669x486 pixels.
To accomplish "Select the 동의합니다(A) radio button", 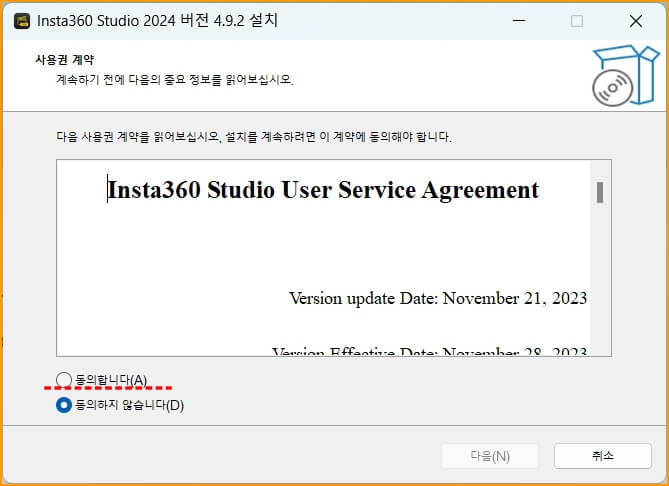I will click(64, 379).
